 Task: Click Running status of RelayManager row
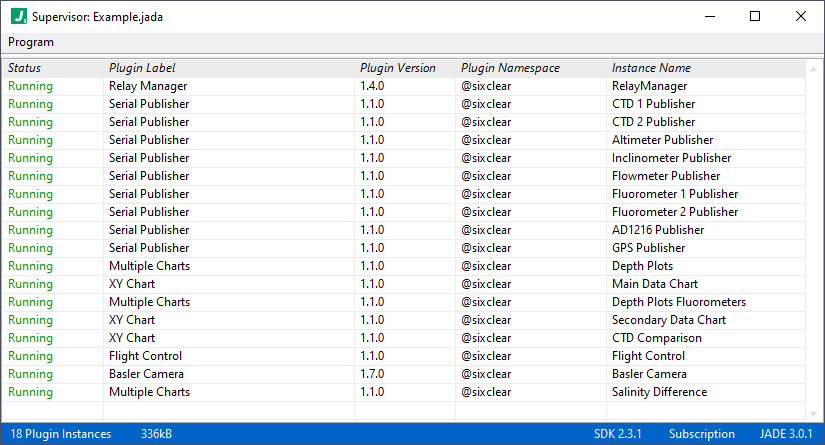point(31,86)
